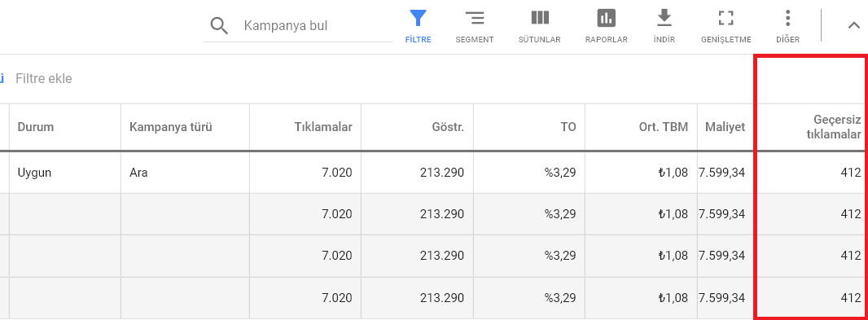
Task: Open the Filtre funnel icon
Action: point(418,18)
